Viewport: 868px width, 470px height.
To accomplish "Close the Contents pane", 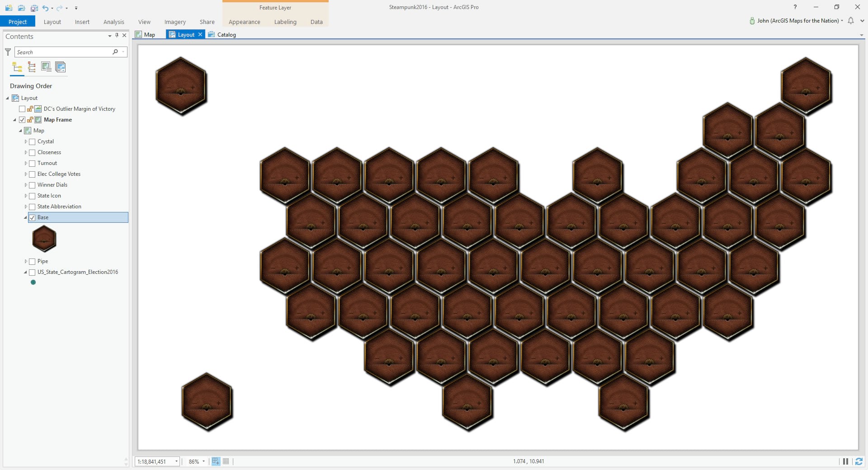I will (124, 36).
